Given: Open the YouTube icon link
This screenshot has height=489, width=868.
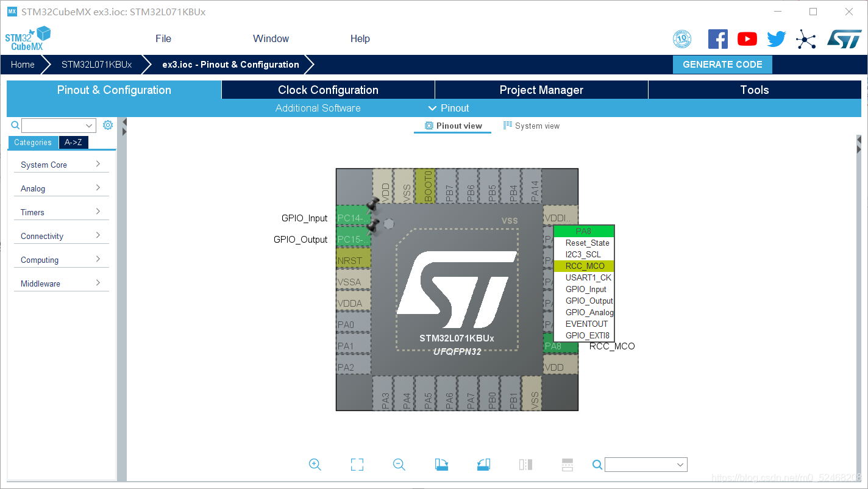Looking at the screenshot, I should pyautogui.click(x=747, y=39).
